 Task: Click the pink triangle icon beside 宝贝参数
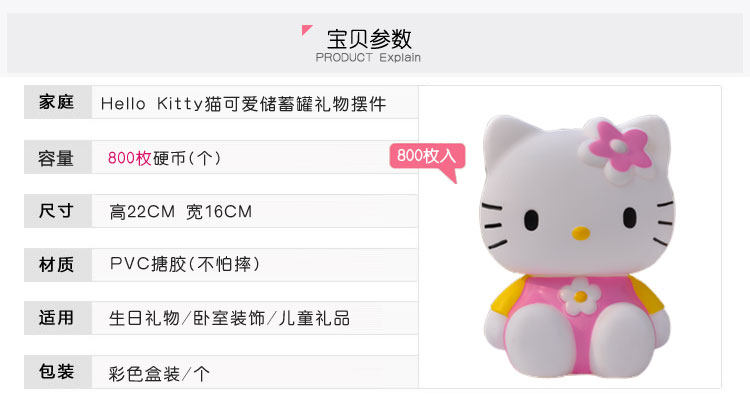306,30
